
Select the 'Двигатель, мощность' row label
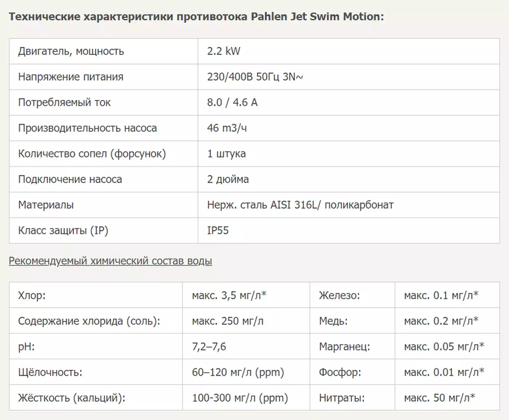tap(71, 51)
